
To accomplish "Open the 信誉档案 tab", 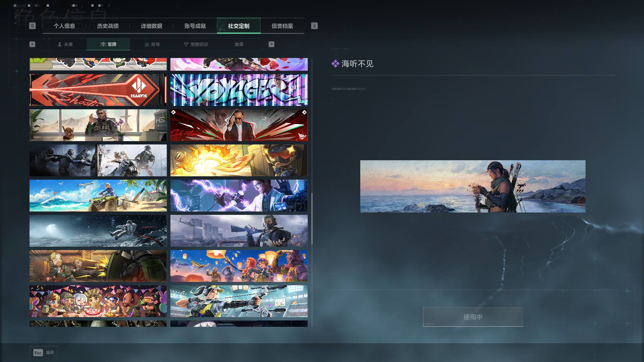I will (282, 26).
